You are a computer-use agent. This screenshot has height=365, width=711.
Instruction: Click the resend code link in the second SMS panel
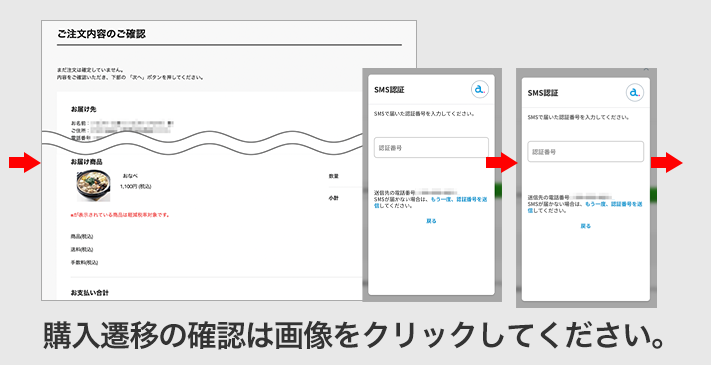point(613,204)
